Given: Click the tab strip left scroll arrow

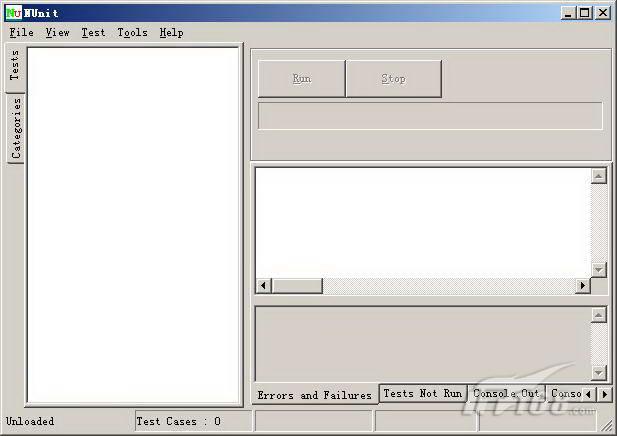Looking at the screenshot, I should (588, 394).
